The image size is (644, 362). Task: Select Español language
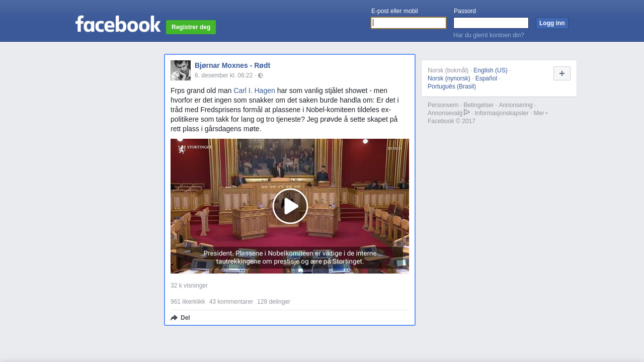click(486, 78)
